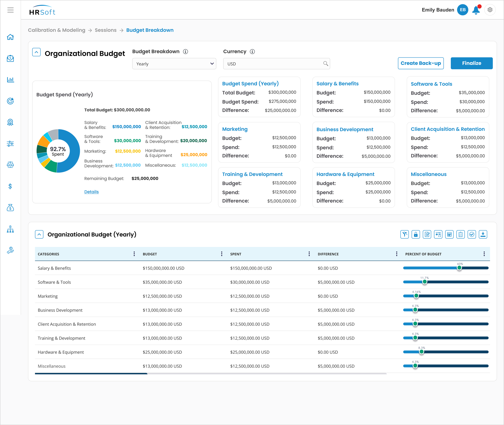Click the dollar sign icon in sidebar
The height and width of the screenshot is (425, 504).
pyautogui.click(x=10, y=186)
